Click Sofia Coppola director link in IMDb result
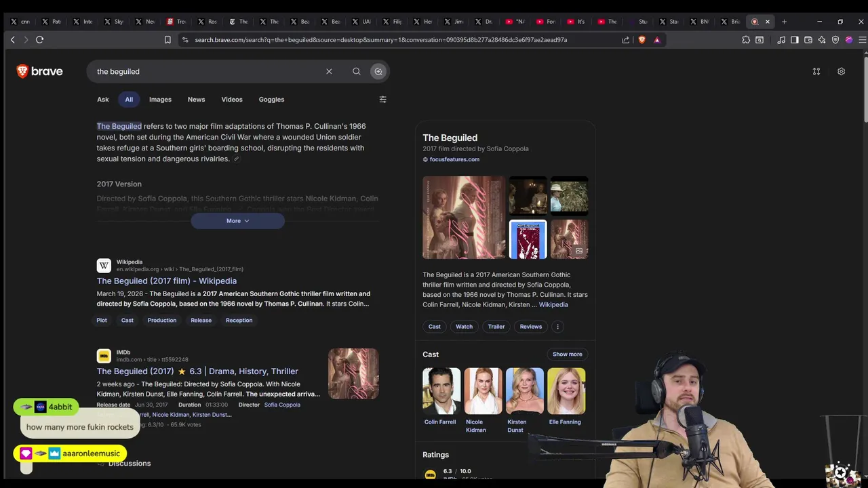The height and width of the screenshot is (488, 868). [x=282, y=405]
